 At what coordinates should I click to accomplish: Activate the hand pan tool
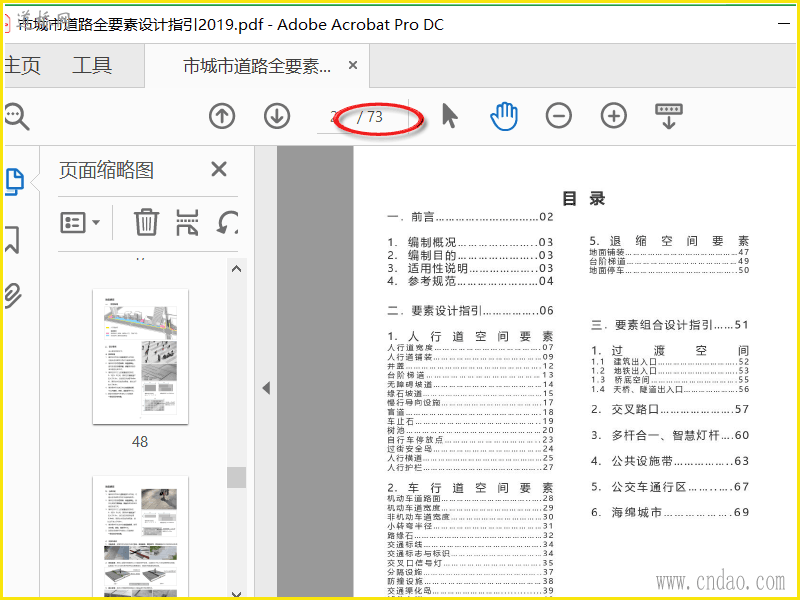point(504,116)
